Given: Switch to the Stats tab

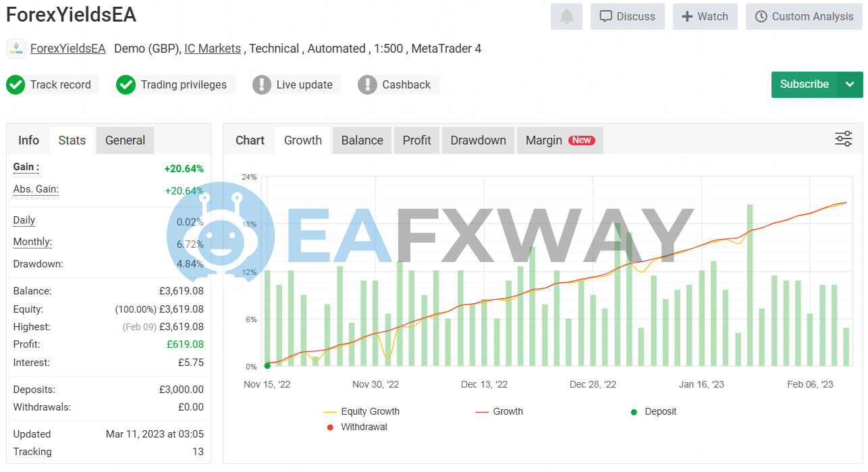Looking at the screenshot, I should 72,140.
